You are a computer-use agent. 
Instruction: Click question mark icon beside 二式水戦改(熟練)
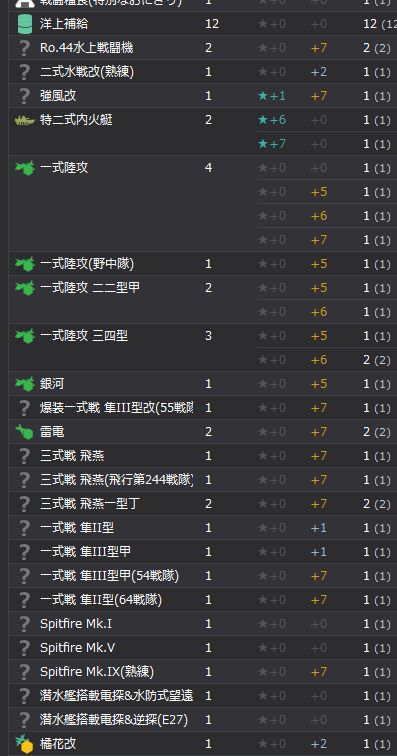pos(24,72)
